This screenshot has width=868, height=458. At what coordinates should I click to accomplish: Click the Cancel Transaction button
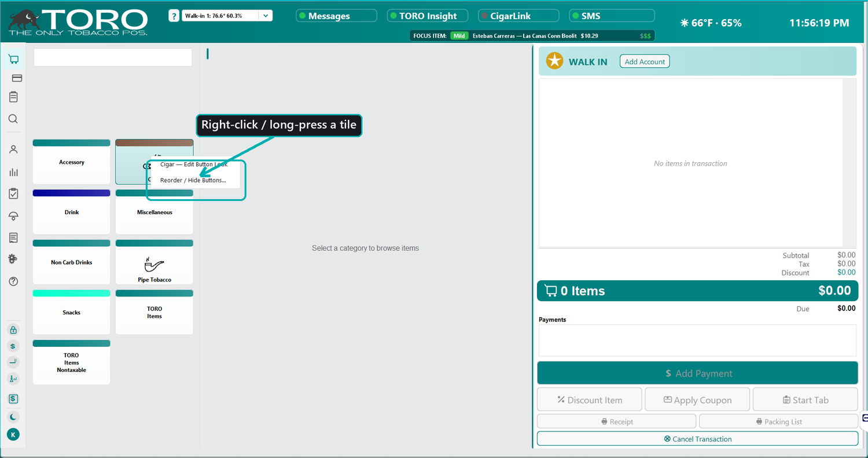click(697, 439)
